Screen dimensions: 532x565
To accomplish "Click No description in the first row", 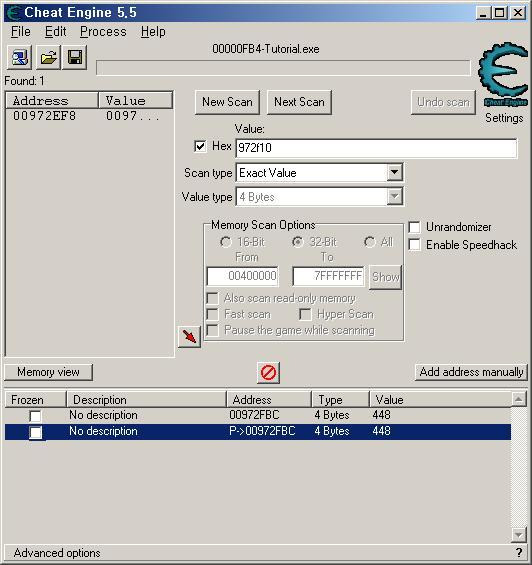I will (103, 415).
